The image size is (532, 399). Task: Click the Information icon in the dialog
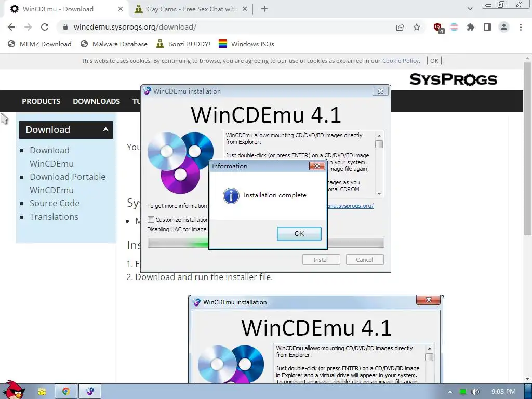231,196
